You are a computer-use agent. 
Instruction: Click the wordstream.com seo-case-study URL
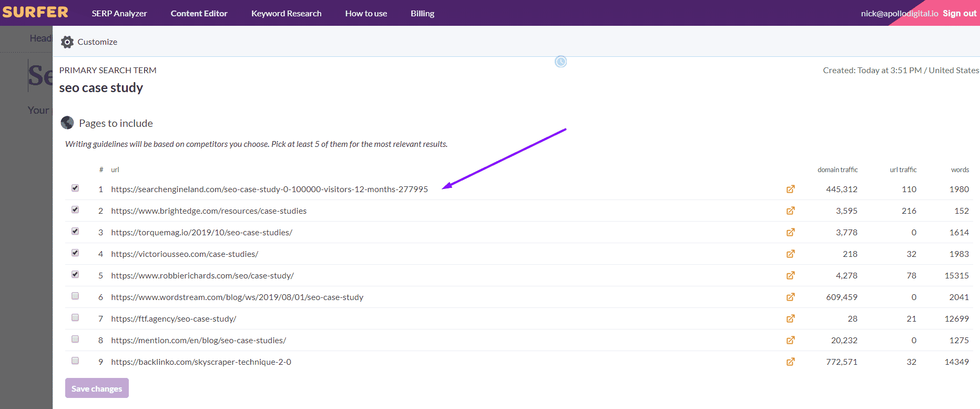click(237, 297)
